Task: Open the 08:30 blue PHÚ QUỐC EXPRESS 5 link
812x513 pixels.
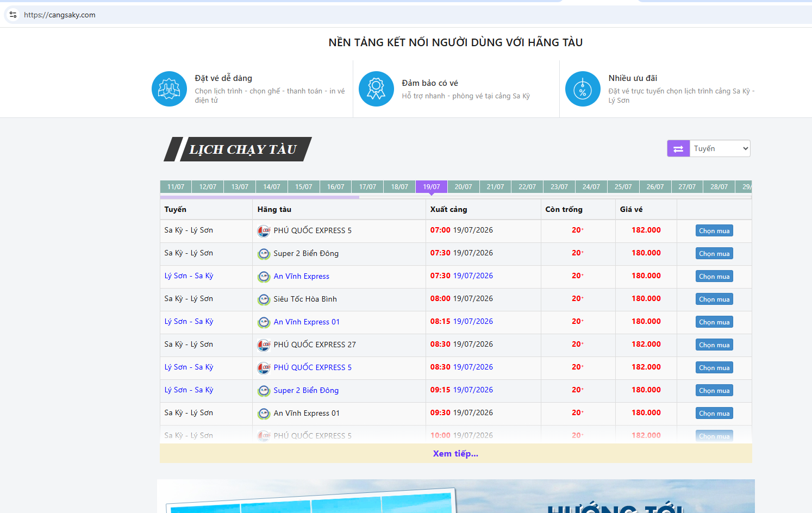Action: click(313, 367)
